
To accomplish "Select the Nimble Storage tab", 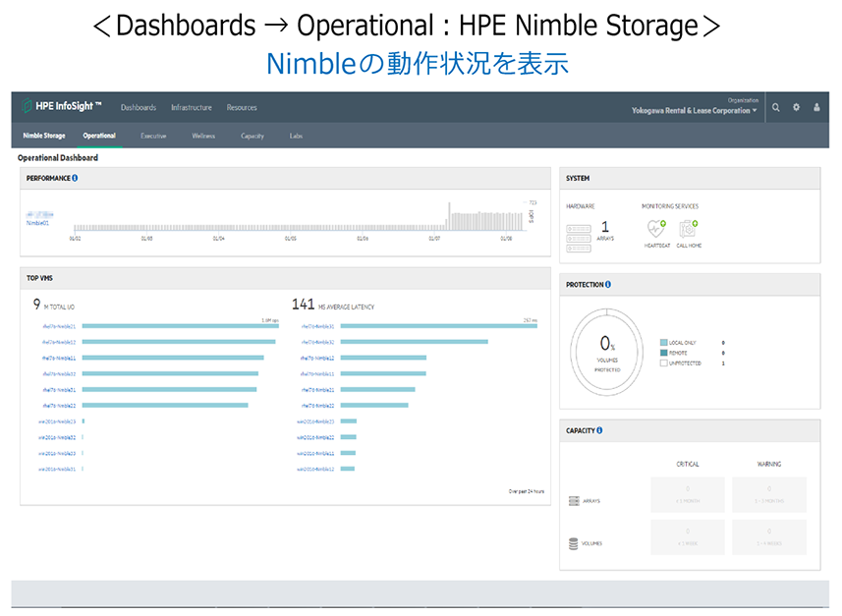I will [44, 136].
